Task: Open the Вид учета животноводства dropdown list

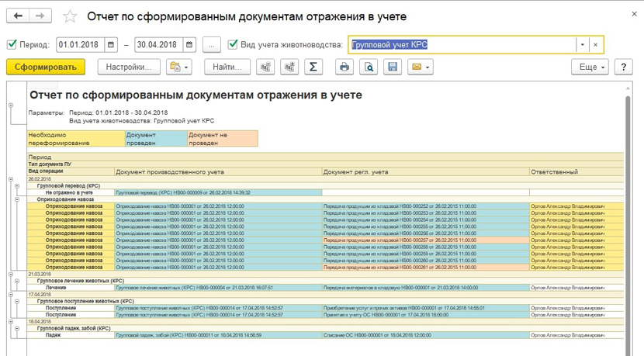Action: 582,45
